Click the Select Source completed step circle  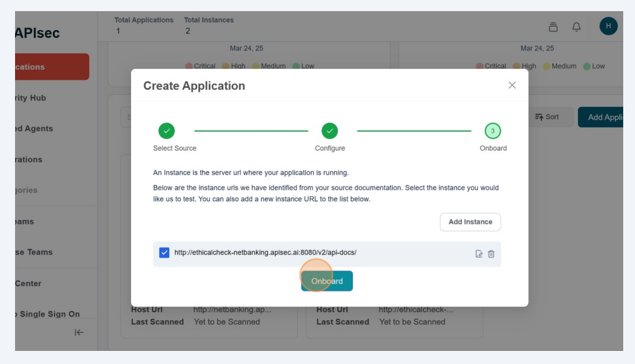(x=166, y=131)
